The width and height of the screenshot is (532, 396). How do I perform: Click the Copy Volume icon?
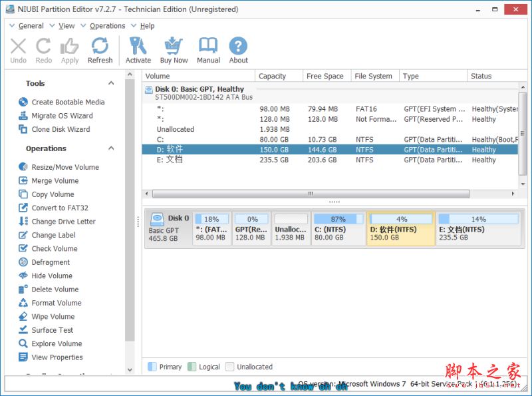tap(23, 194)
